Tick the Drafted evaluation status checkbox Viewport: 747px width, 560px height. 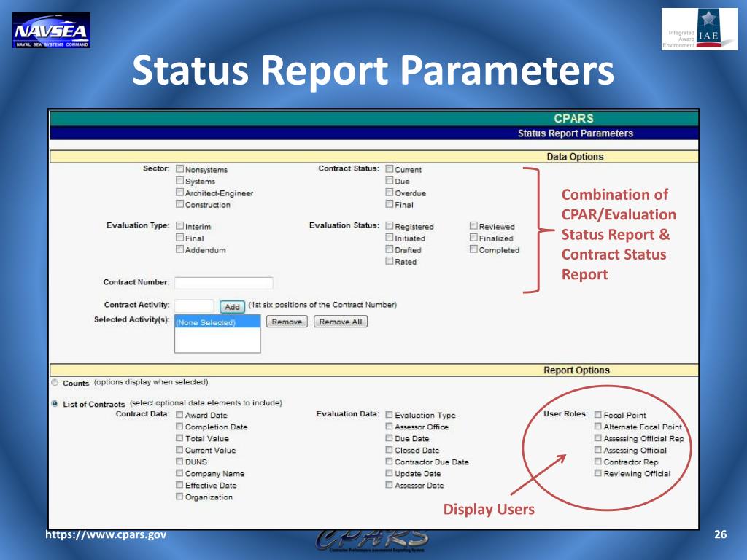390,249
